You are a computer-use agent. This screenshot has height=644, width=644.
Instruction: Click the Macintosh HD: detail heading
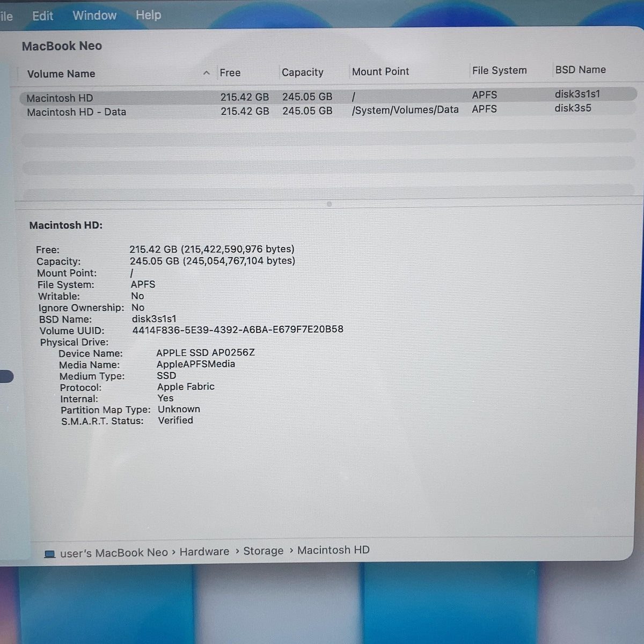point(66,225)
